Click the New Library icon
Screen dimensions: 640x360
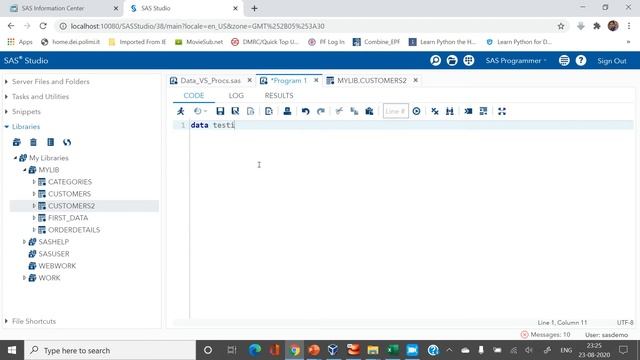[17, 142]
